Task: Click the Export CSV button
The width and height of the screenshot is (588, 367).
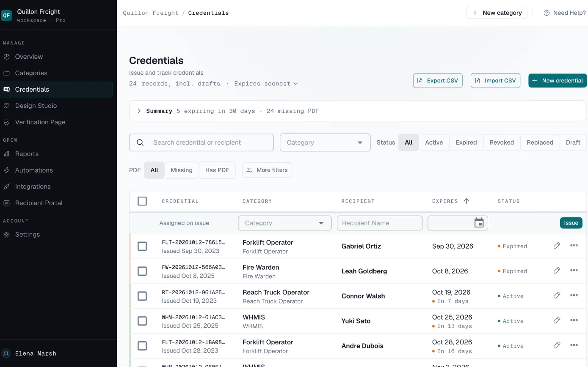Action: pos(438,80)
